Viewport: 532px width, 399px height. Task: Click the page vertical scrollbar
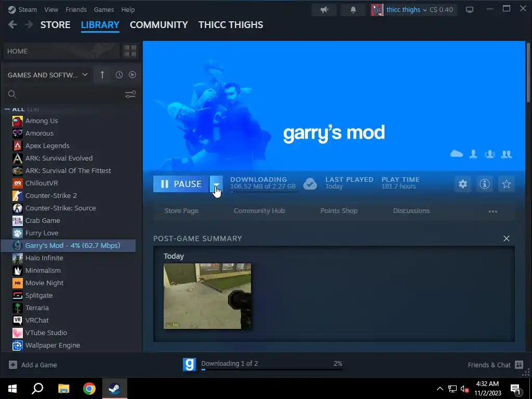tap(528, 72)
